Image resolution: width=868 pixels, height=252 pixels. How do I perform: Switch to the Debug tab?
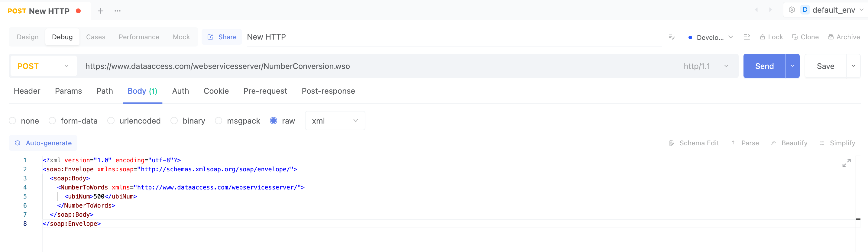[62, 37]
